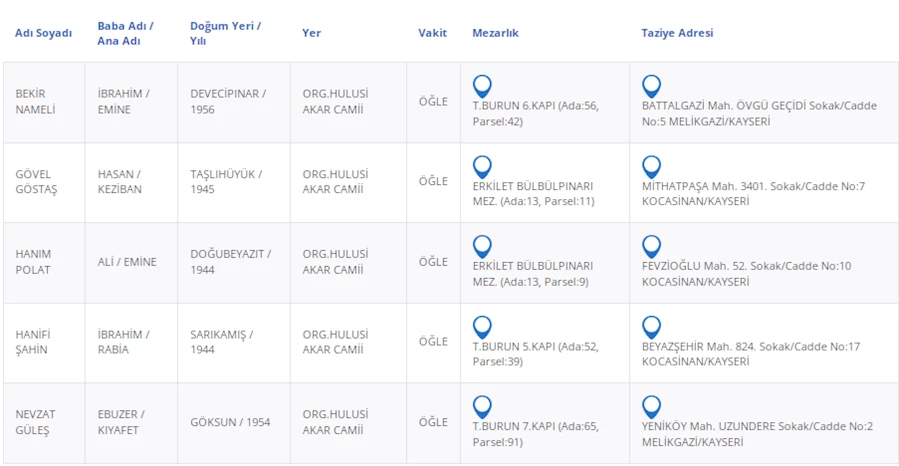Click cemetery map pin in Hanım Polat row
The image size is (899, 466).
point(482,246)
